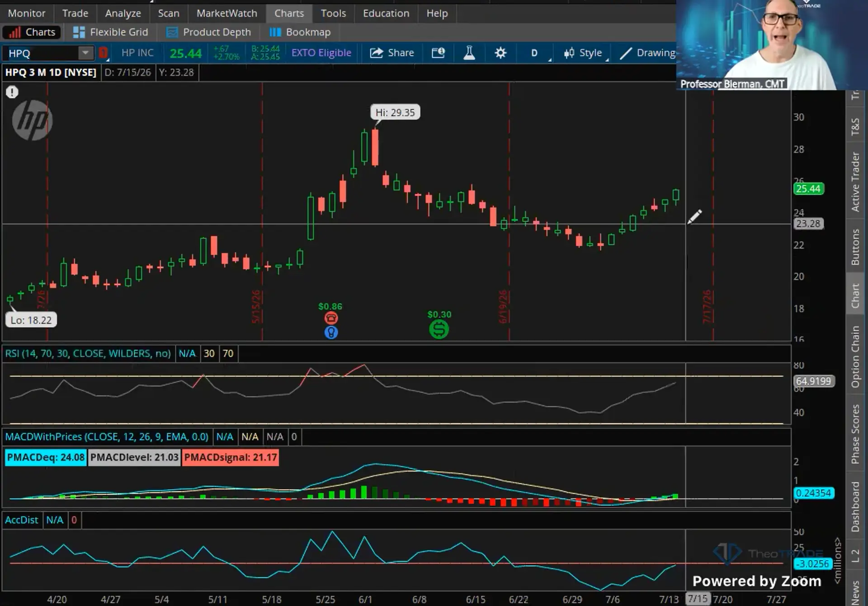Open the T&S sidebar tab

tap(855, 127)
